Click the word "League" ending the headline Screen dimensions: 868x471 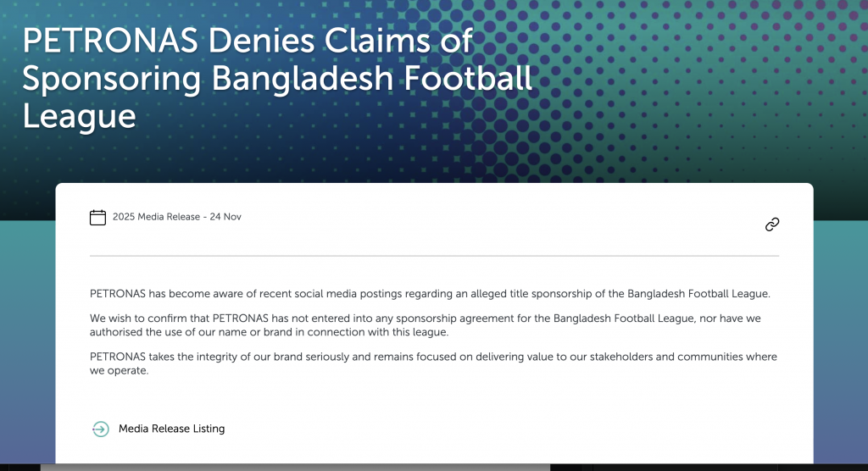click(79, 115)
